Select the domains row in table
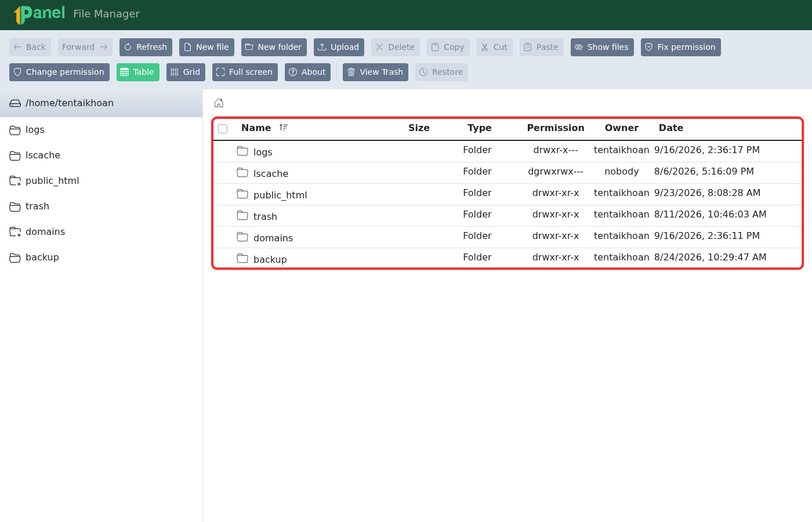The height and width of the screenshot is (522, 812). [x=507, y=237]
